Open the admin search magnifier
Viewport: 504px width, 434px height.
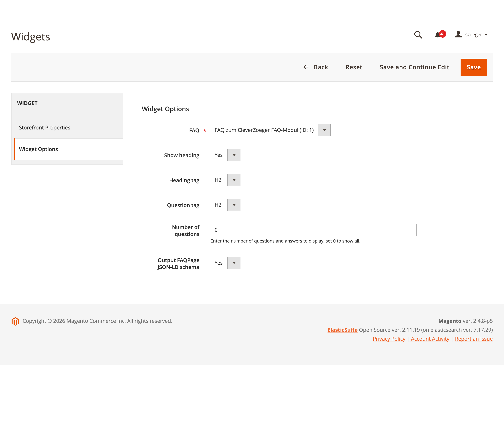coord(418,35)
